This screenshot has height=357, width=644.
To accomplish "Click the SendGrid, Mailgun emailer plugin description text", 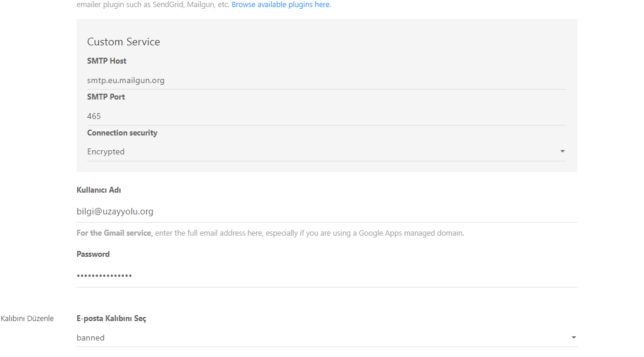I will [153, 5].
